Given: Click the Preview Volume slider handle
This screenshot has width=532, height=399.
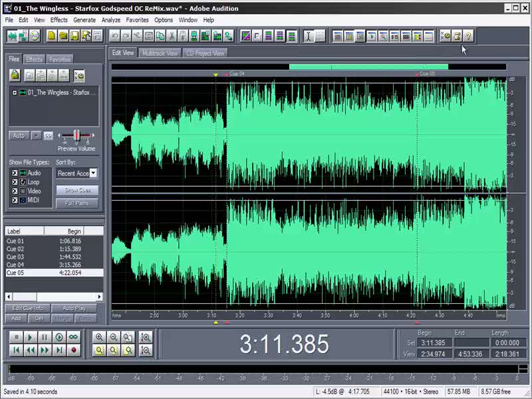Looking at the screenshot, I should pos(77,136).
